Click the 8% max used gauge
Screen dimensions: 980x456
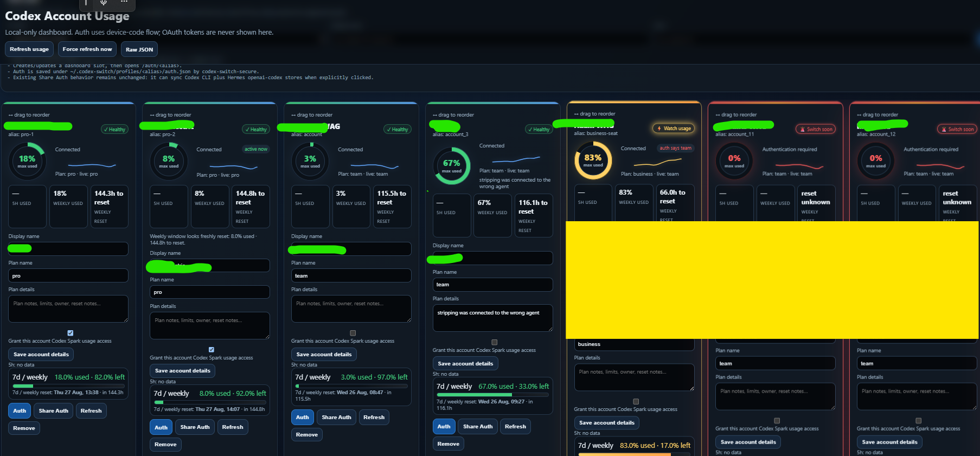[169, 161]
